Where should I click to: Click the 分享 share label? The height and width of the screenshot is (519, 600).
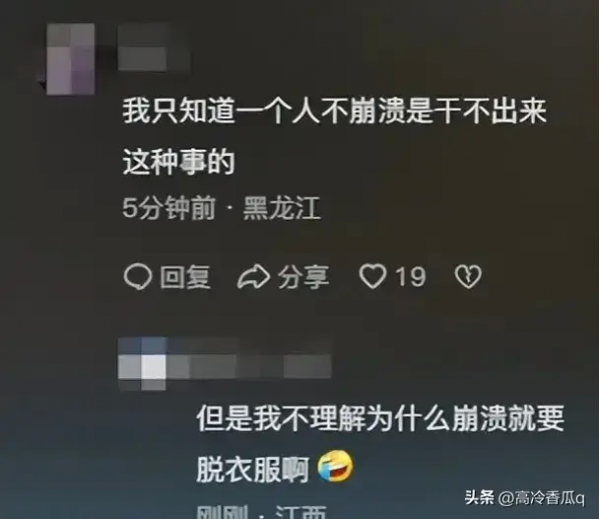coord(303,277)
